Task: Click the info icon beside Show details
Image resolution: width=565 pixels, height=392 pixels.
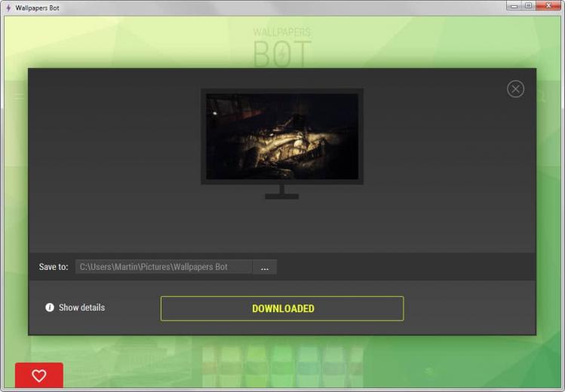Action: [x=50, y=308]
